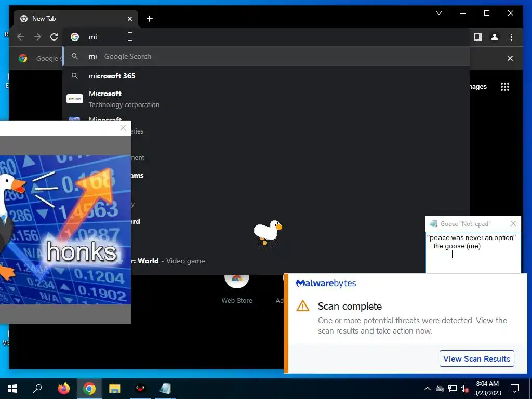Click inside Goose Not-epad text area
Screen dimensions: 532x399
click(473, 253)
